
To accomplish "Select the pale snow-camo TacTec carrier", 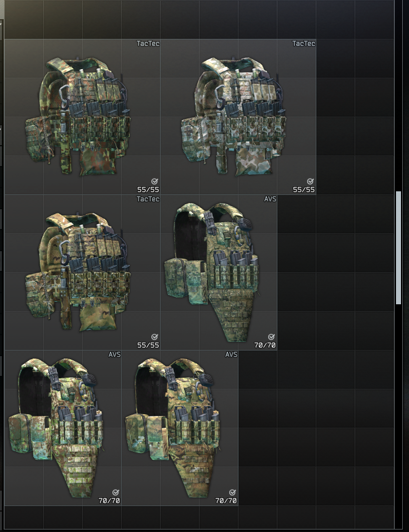I will pos(238,117).
